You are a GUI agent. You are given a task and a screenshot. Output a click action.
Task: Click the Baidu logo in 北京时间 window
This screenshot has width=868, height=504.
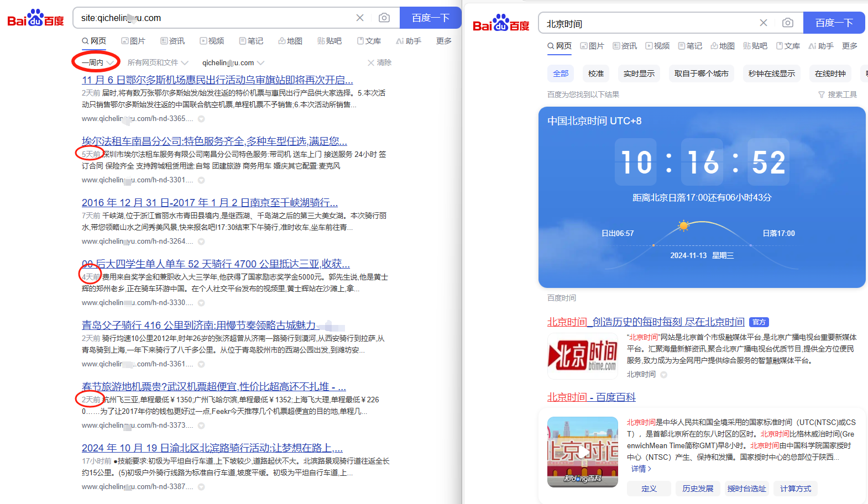coord(501,23)
